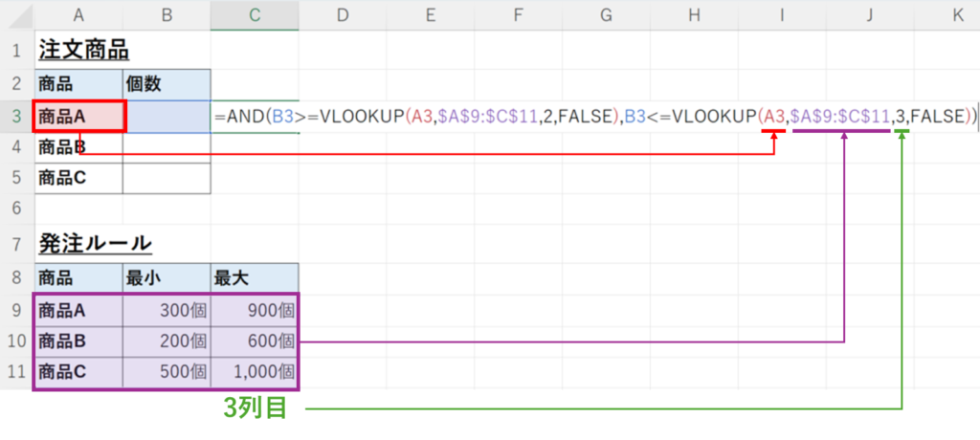The height and width of the screenshot is (440, 980).
Task: Select row 10 header
Action: point(17,341)
